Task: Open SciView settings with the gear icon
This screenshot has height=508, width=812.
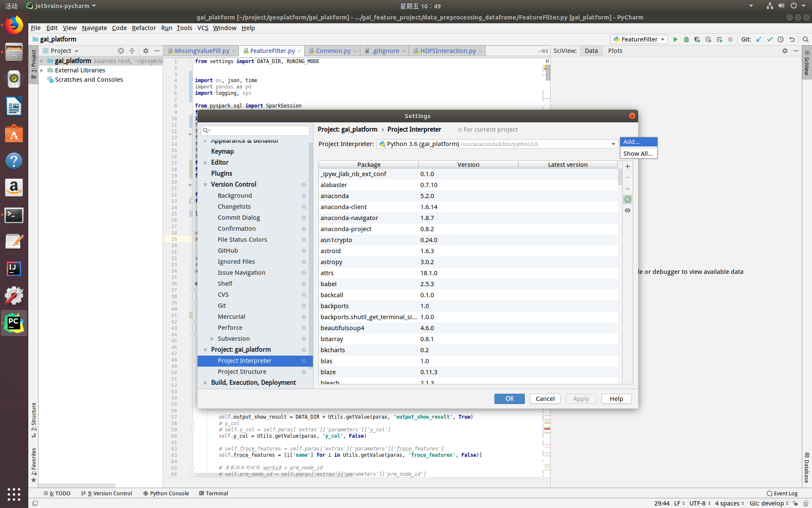Action: tap(785, 51)
